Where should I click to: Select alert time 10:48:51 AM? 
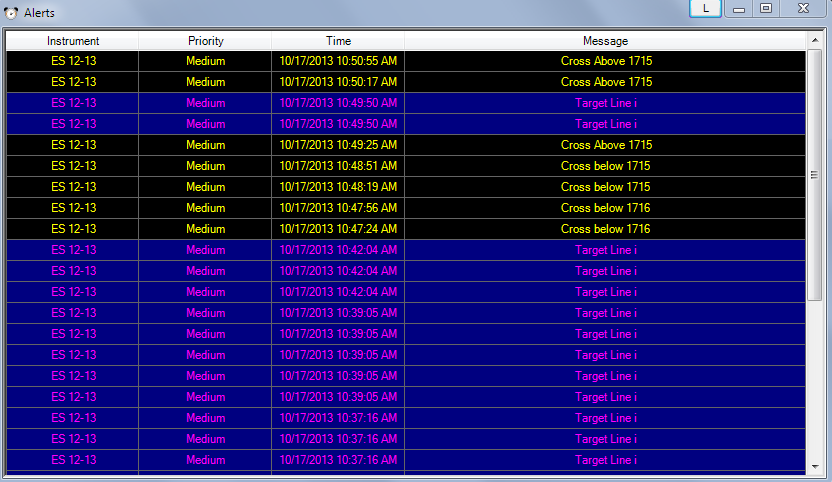point(338,166)
